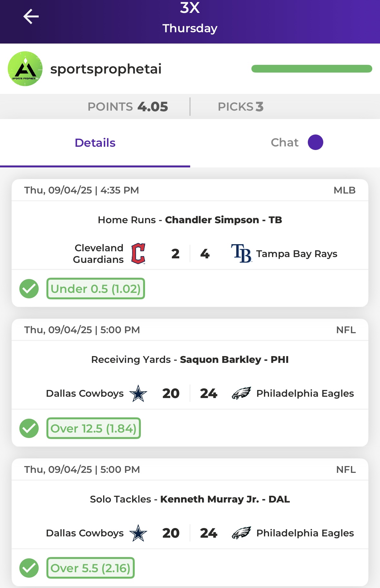Screen dimensions: 380x588
Task: Tap the Eagles logo in the Saquon Barkley card
Action: tap(241, 393)
